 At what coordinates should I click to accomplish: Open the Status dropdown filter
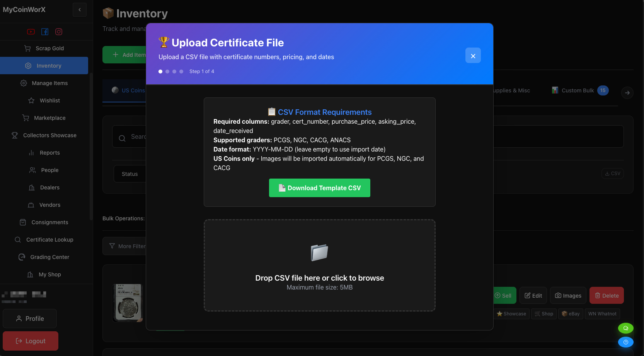point(130,174)
